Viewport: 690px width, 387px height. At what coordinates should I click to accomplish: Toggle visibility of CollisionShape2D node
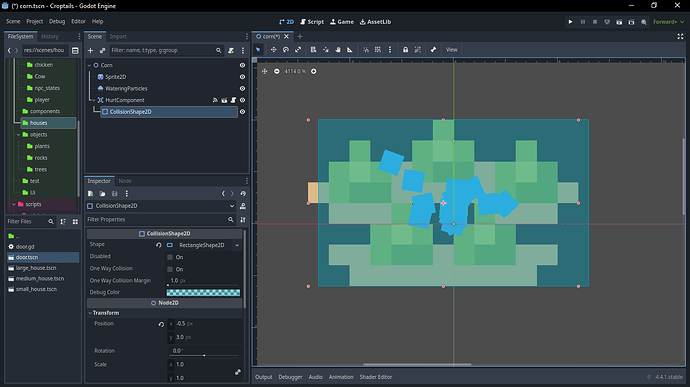tap(242, 112)
